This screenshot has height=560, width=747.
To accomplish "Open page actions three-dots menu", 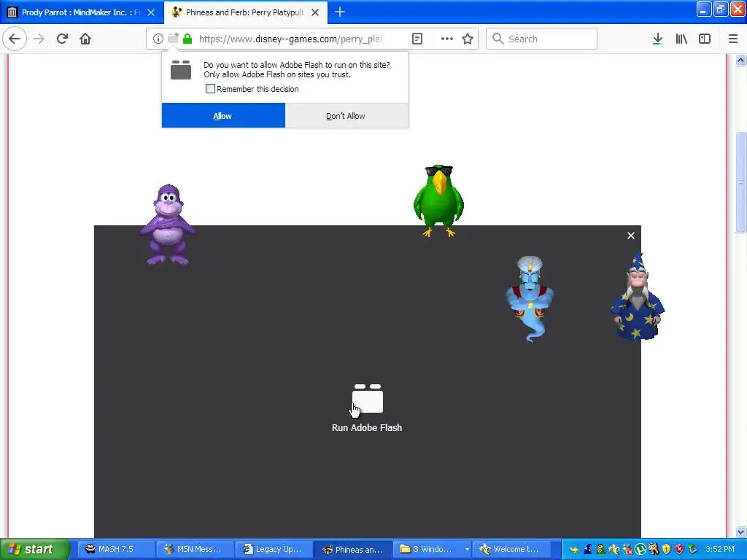I will 447,39.
